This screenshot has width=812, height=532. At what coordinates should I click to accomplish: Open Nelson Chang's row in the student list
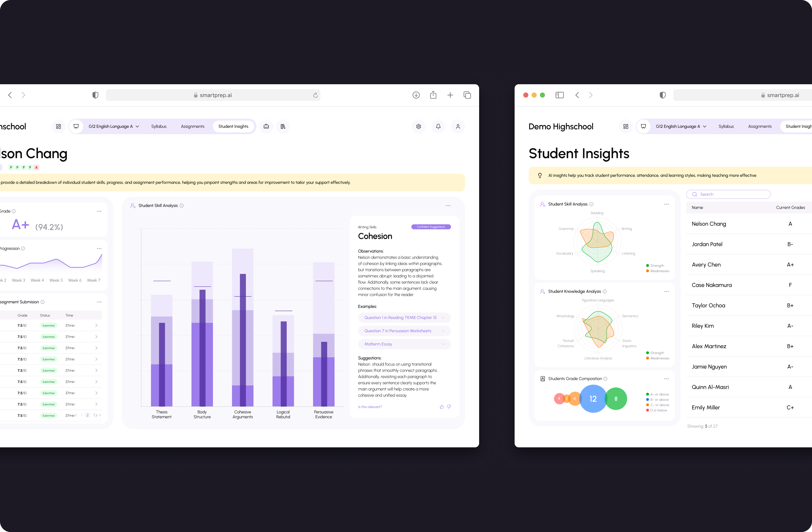(749, 224)
